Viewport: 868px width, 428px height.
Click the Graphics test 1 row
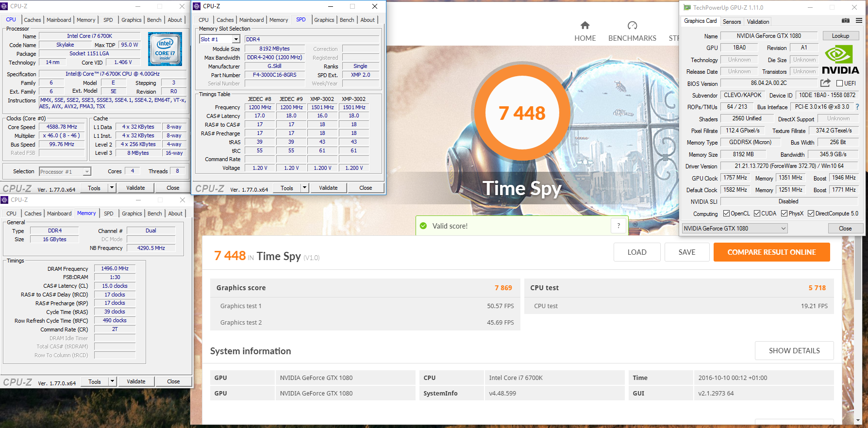pos(365,306)
